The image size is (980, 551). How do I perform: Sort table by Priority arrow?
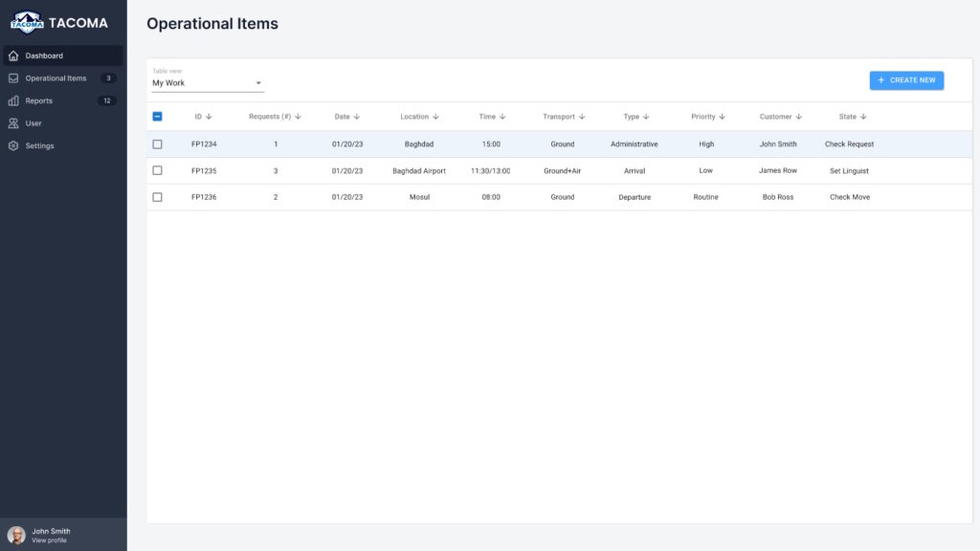coord(722,117)
